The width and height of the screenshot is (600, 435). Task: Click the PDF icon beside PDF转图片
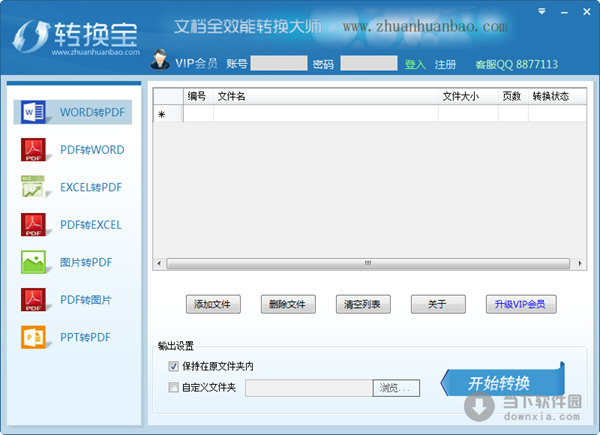[33, 299]
